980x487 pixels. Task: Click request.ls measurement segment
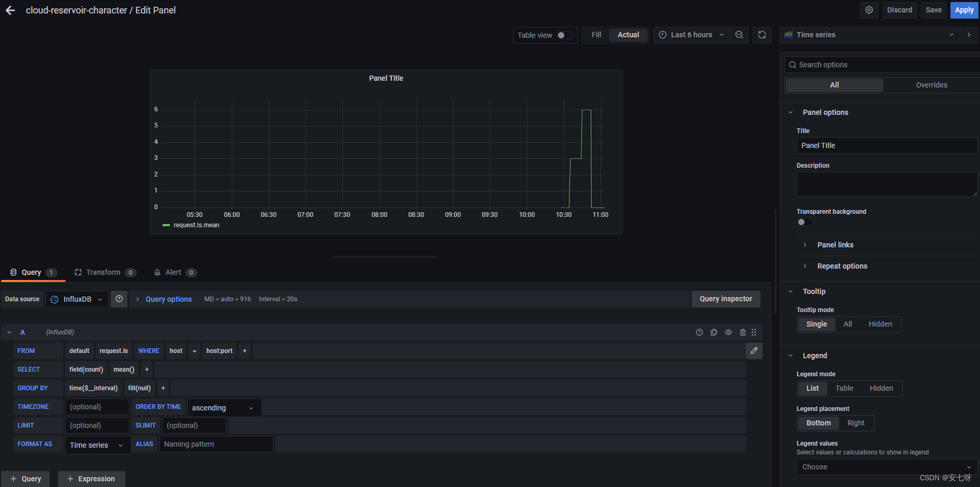coord(114,351)
